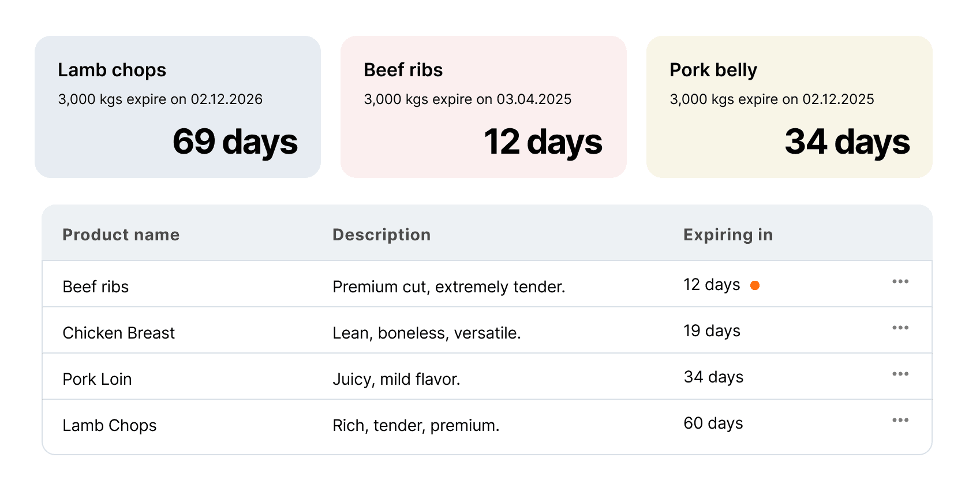Click the orange warning dot beside 12 days
The width and height of the screenshot is (980, 498).
click(754, 285)
